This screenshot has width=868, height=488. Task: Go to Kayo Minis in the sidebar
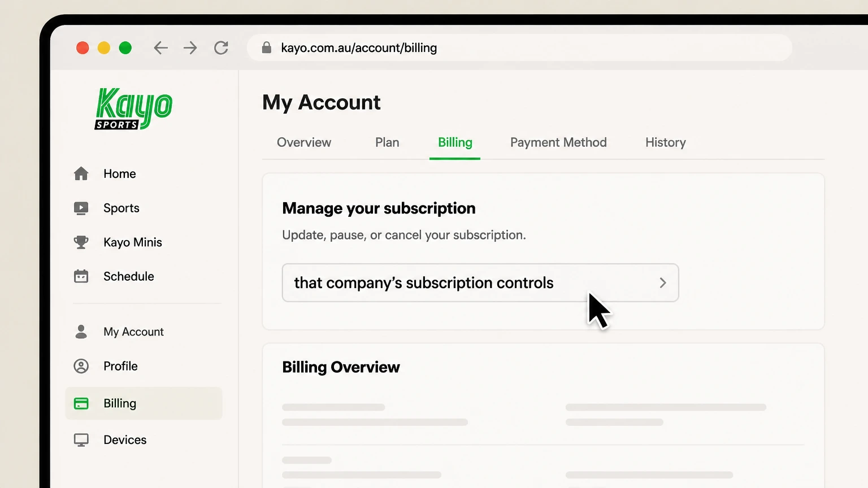[133, 242]
